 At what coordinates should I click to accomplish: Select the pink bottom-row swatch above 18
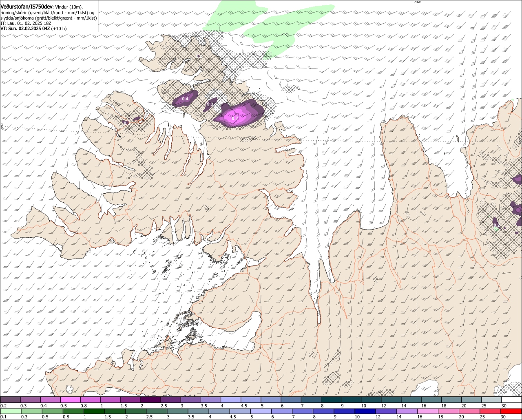pos(449,411)
